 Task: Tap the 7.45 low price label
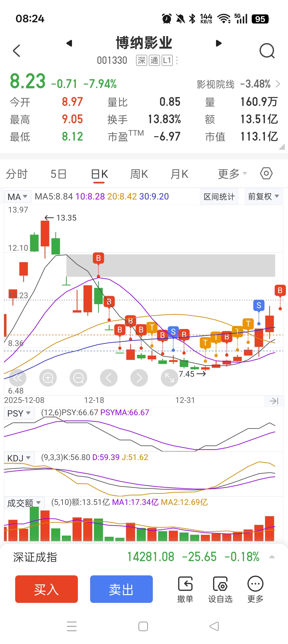(186, 374)
